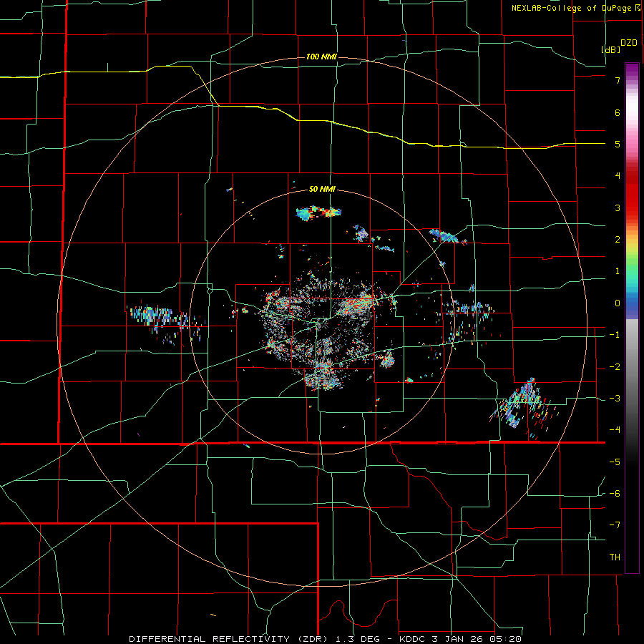Click the 50 NMI range ring label
Viewport: 644px width, 644px height.
[x=322, y=189]
